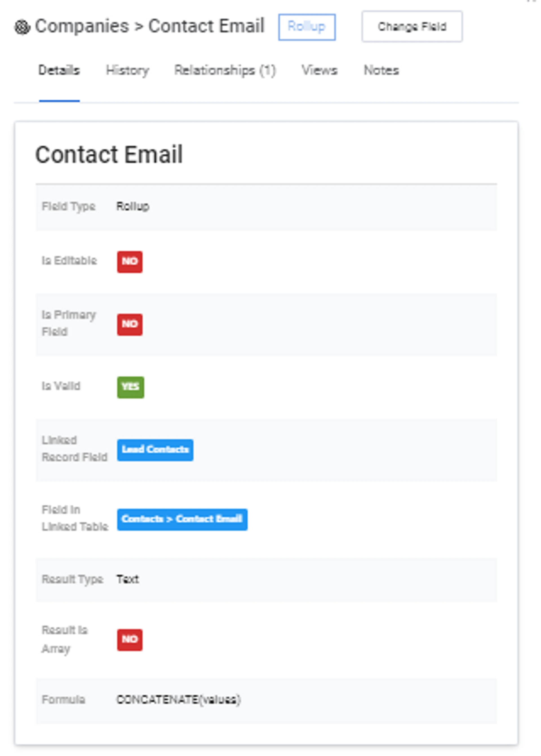Image resolution: width=541 pixels, height=756 pixels.
Task: Open the History tab
Action: [127, 70]
